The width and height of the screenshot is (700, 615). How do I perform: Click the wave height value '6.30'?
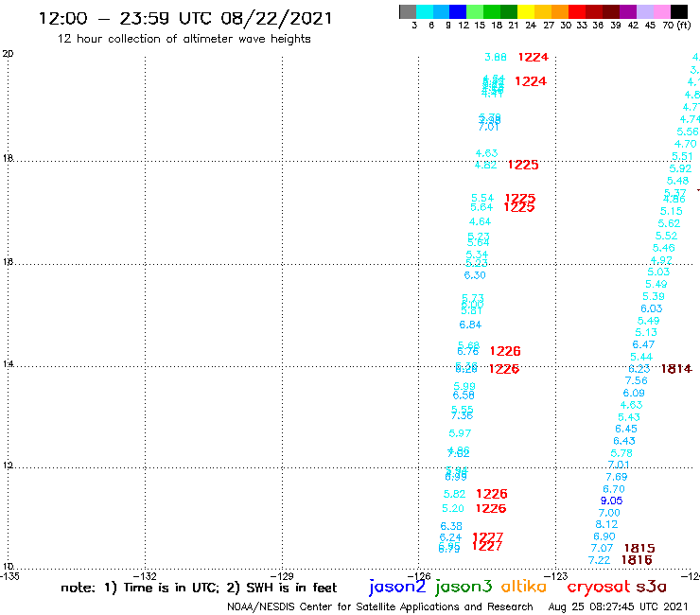pyautogui.click(x=475, y=275)
